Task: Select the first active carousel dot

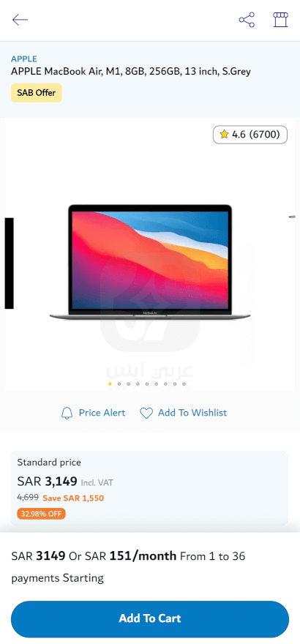Action: [110, 384]
